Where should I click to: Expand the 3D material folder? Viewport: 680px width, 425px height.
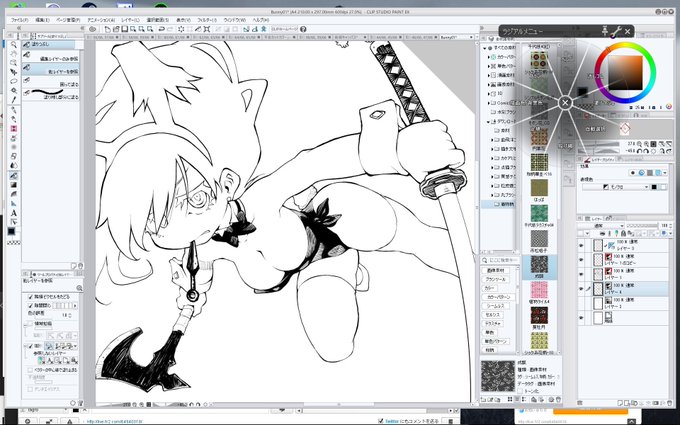pyautogui.click(x=489, y=94)
